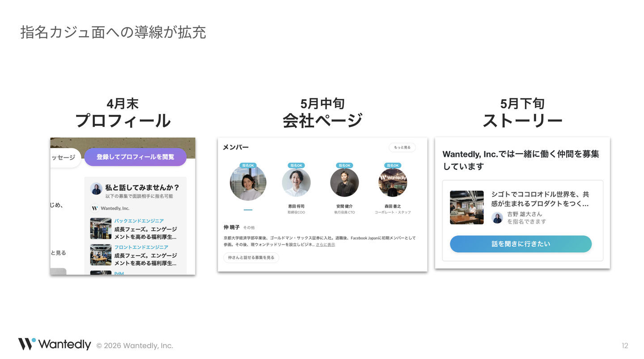Click the 恩田 将司 name text
This screenshot has width=644, height=359.
tap(296, 207)
